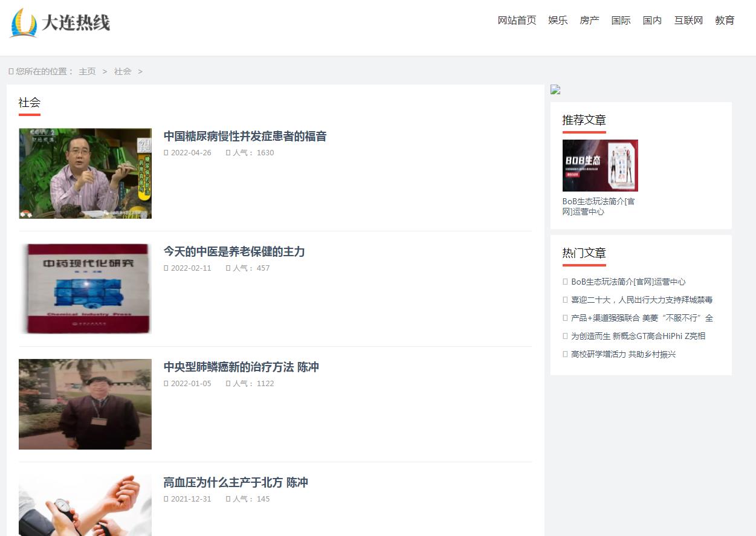Viewport: 756px width, 536px height.
Task: Open hot article 喜迎二十大，人民出行大力支持拜城禁毒
Action: point(642,300)
